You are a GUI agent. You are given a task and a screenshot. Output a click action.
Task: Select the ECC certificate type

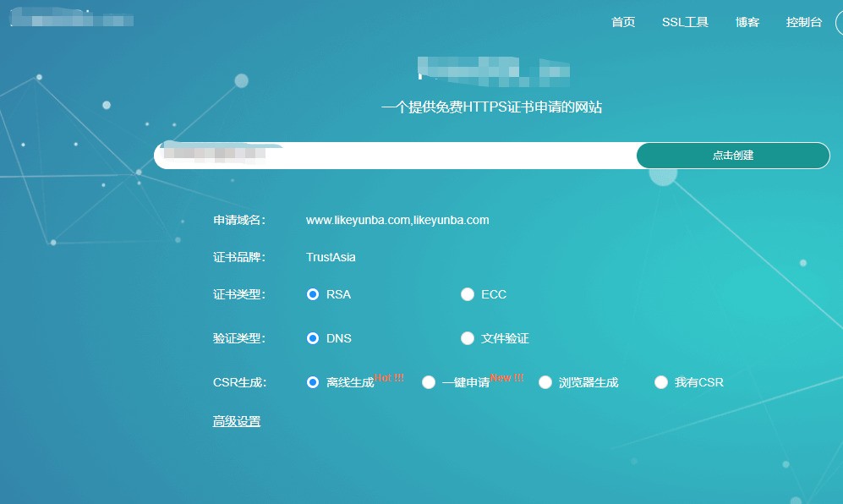tap(468, 294)
